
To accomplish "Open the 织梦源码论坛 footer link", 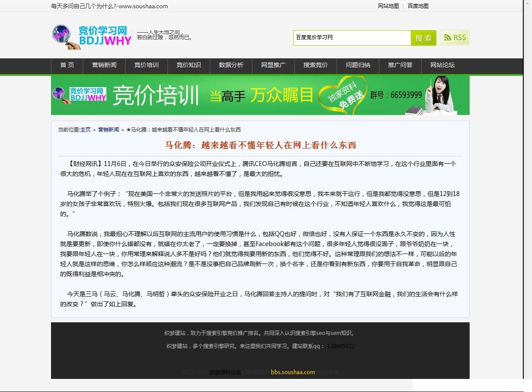I will (225, 372).
